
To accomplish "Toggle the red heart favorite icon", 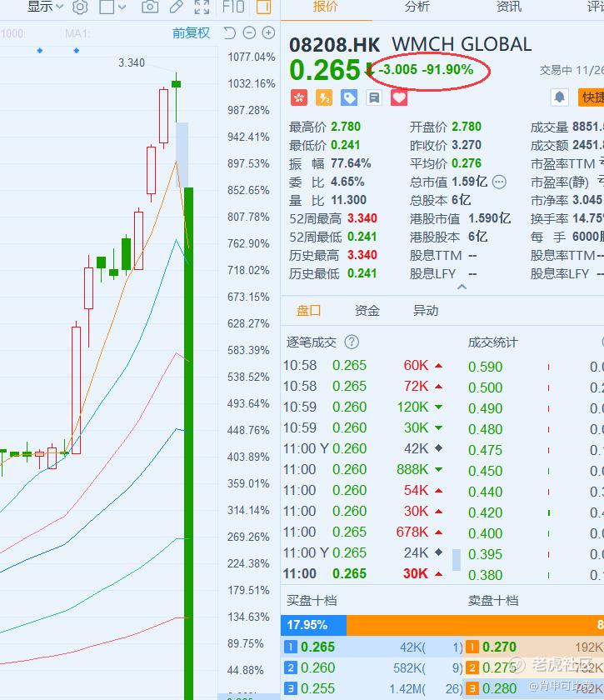I will tap(399, 97).
